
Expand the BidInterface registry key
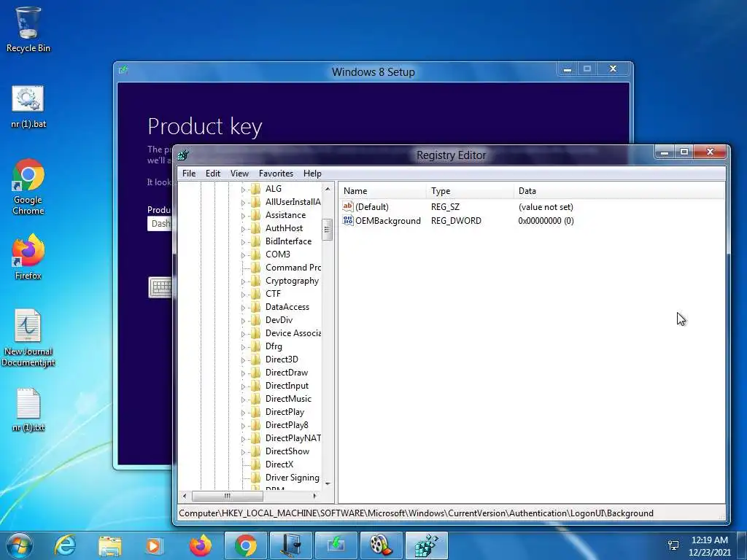click(x=243, y=242)
